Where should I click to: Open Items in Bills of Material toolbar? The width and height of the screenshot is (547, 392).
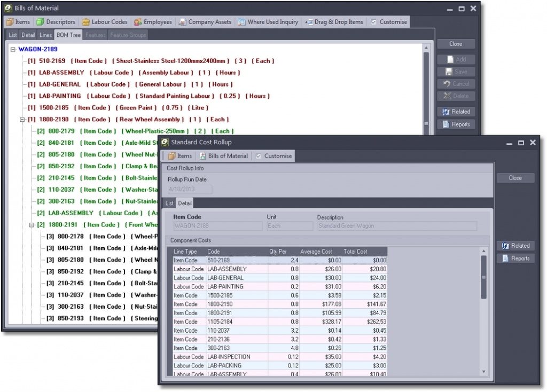tap(18, 22)
